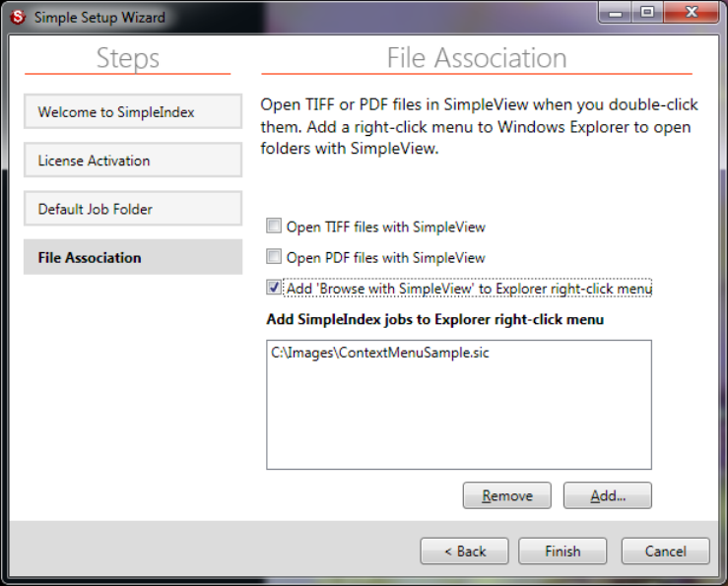Switch to the File Association step
Image resolution: width=728 pixels, height=586 pixels.
click(133, 257)
